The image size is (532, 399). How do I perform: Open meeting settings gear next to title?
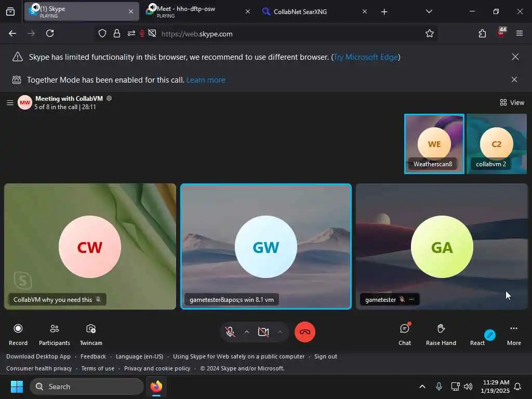click(x=109, y=98)
